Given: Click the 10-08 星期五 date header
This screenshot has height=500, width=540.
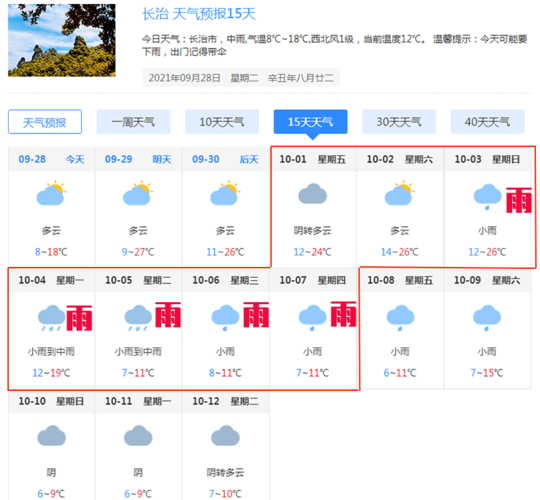Looking at the screenshot, I should [x=400, y=280].
